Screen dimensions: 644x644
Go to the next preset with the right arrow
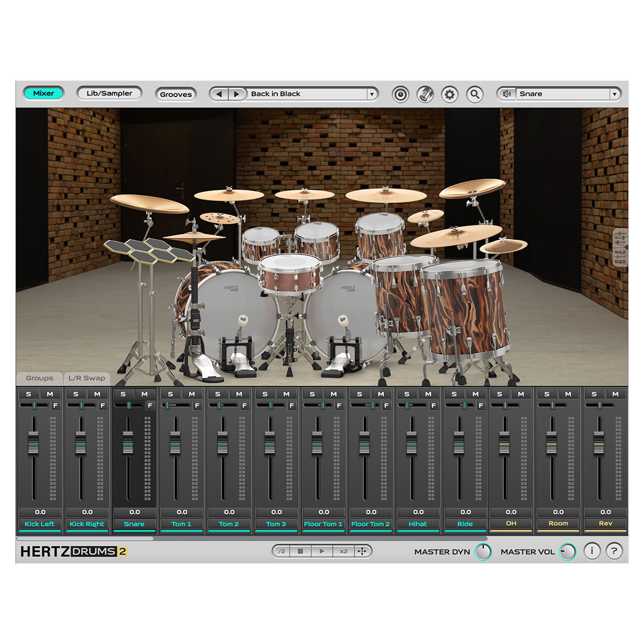pos(236,94)
